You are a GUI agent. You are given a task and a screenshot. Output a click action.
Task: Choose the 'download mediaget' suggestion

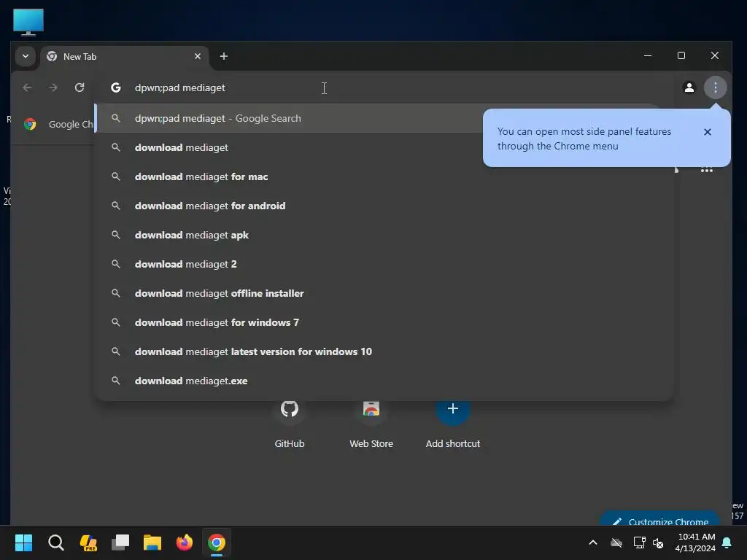click(384, 147)
